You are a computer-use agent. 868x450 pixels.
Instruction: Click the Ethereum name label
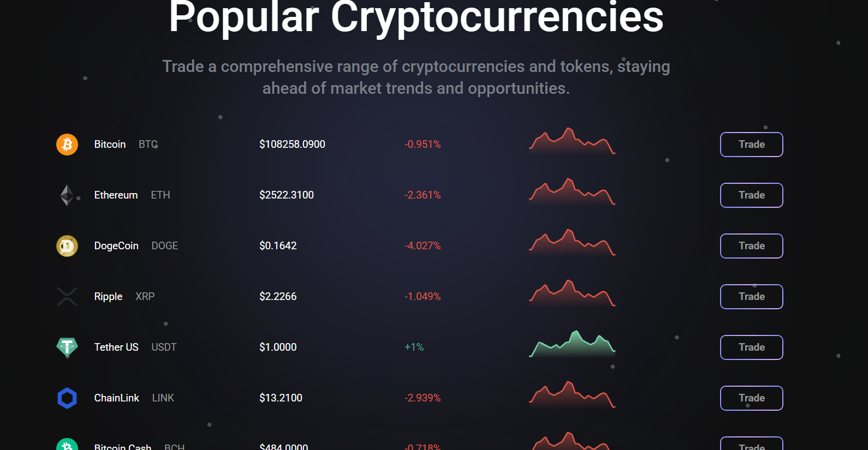point(116,195)
